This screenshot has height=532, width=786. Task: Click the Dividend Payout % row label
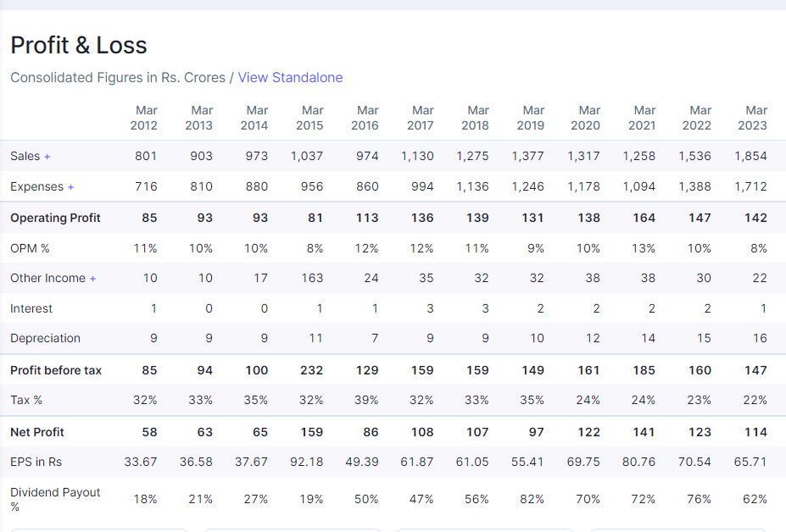tap(55, 499)
